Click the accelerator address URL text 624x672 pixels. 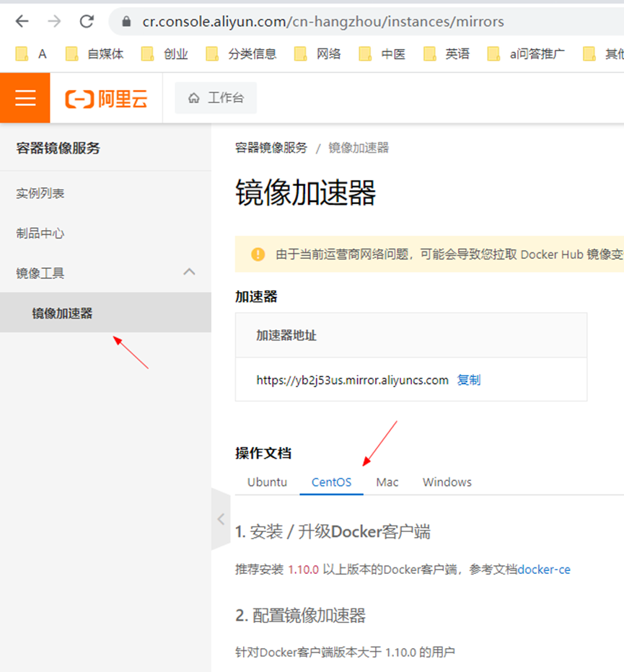[x=352, y=380]
